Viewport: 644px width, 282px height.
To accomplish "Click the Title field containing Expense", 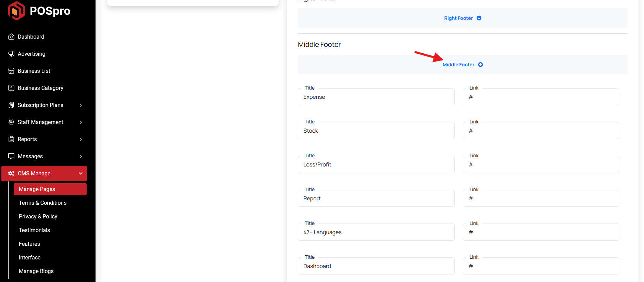I will (x=376, y=97).
